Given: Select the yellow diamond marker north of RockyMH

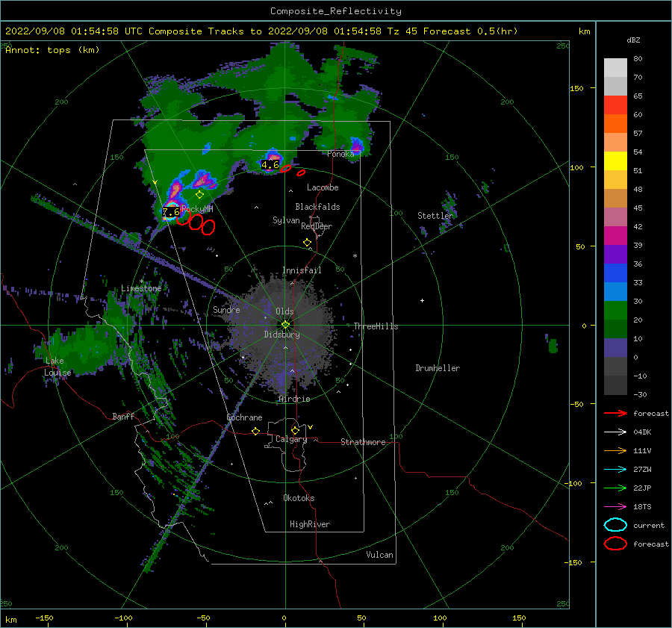Looking at the screenshot, I should (x=199, y=195).
